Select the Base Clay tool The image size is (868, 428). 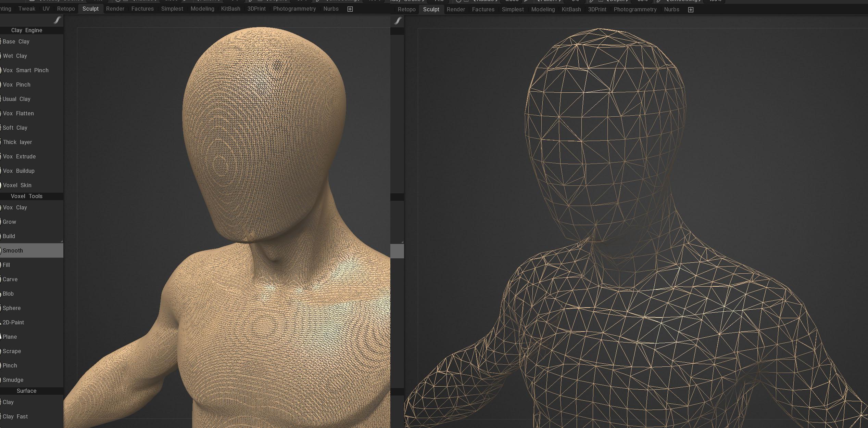pyautogui.click(x=16, y=41)
